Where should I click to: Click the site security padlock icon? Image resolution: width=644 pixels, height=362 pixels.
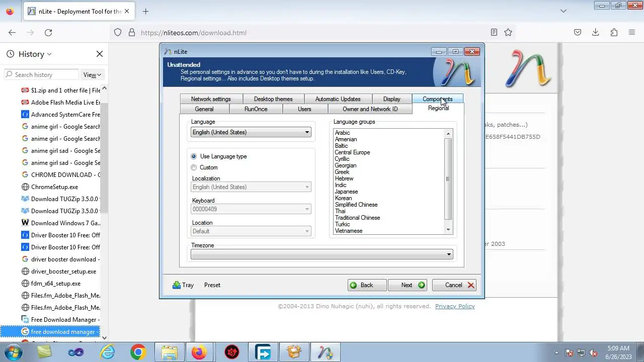coord(132,32)
